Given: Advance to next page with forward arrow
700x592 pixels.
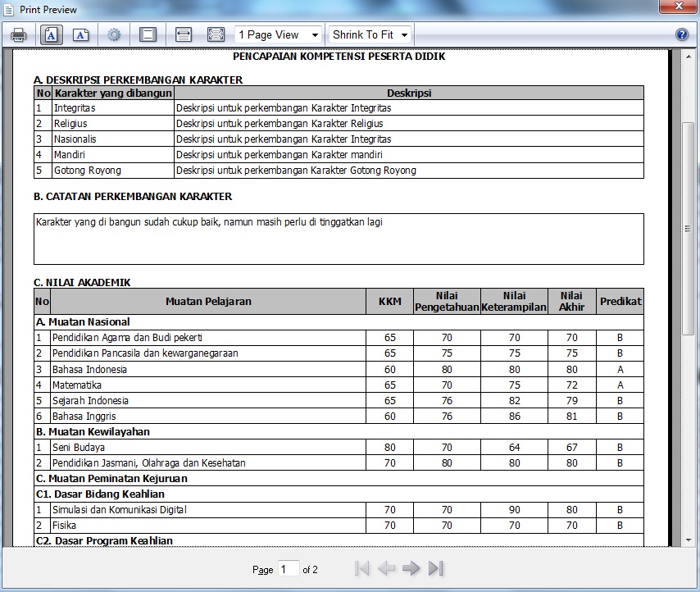Looking at the screenshot, I should coord(411,568).
